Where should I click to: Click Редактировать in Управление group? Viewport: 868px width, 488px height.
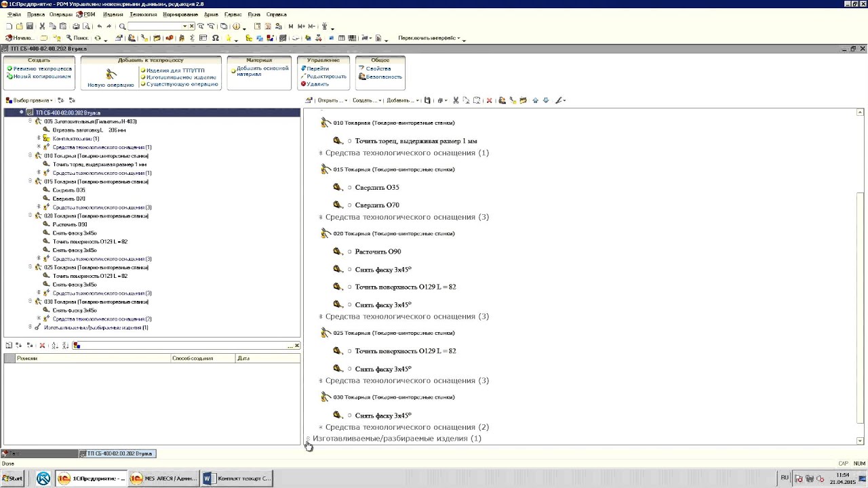(326, 77)
